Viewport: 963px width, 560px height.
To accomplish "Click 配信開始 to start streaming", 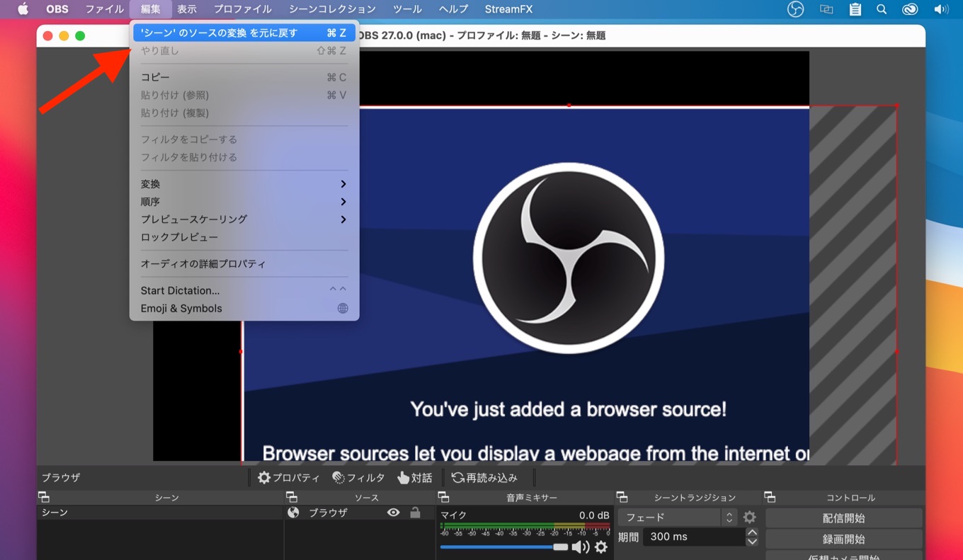I will [x=843, y=518].
